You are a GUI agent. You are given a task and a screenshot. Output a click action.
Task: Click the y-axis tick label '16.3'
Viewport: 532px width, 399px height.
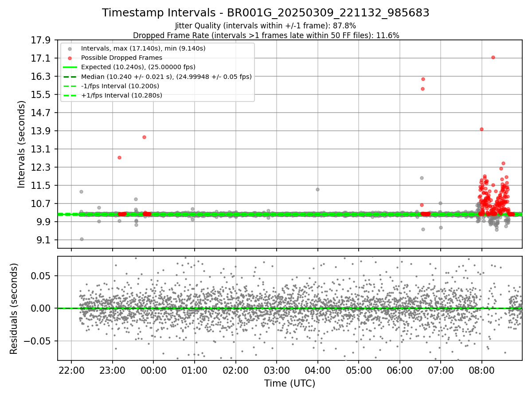pyautogui.click(x=42, y=77)
